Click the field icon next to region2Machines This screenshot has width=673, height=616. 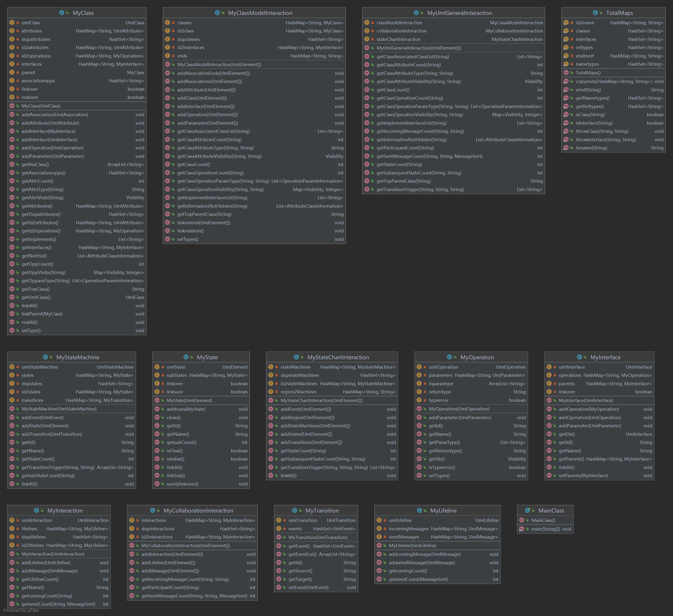click(271, 392)
